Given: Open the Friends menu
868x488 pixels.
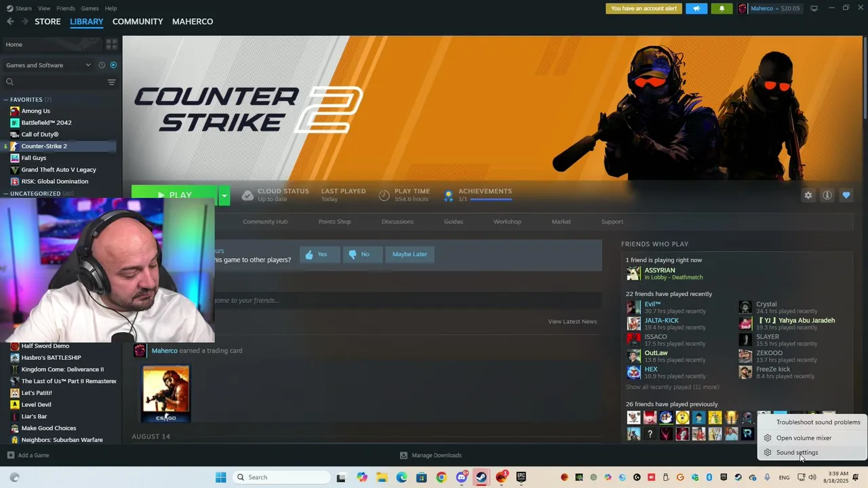Looking at the screenshot, I should click(66, 8).
